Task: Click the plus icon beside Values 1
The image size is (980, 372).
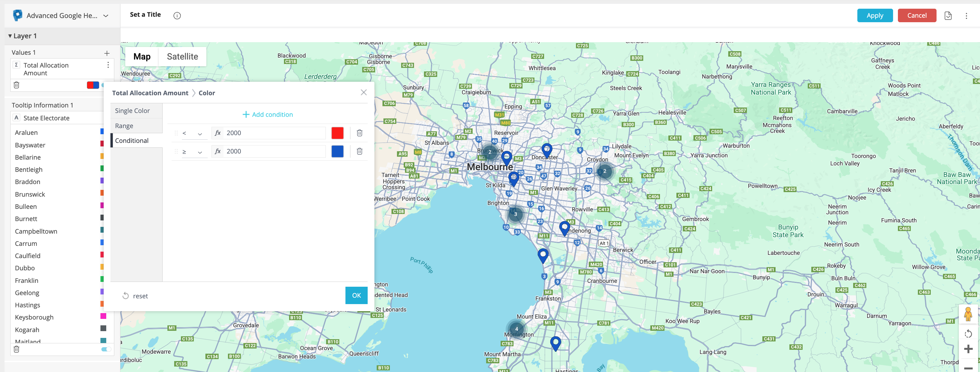Action: [107, 53]
